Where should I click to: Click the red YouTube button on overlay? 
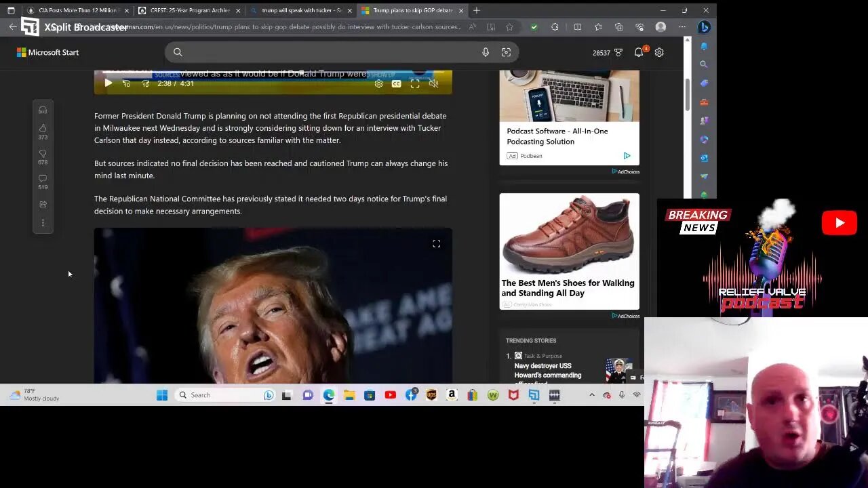point(839,223)
